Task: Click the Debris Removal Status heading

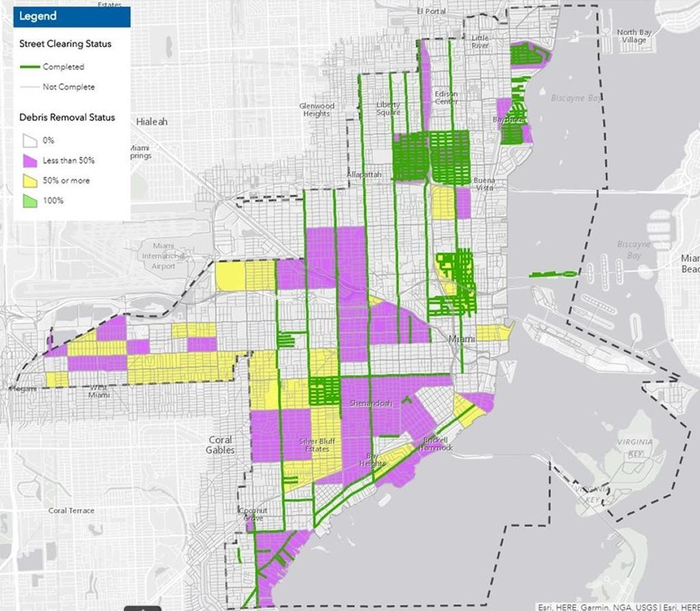Action: point(67,117)
